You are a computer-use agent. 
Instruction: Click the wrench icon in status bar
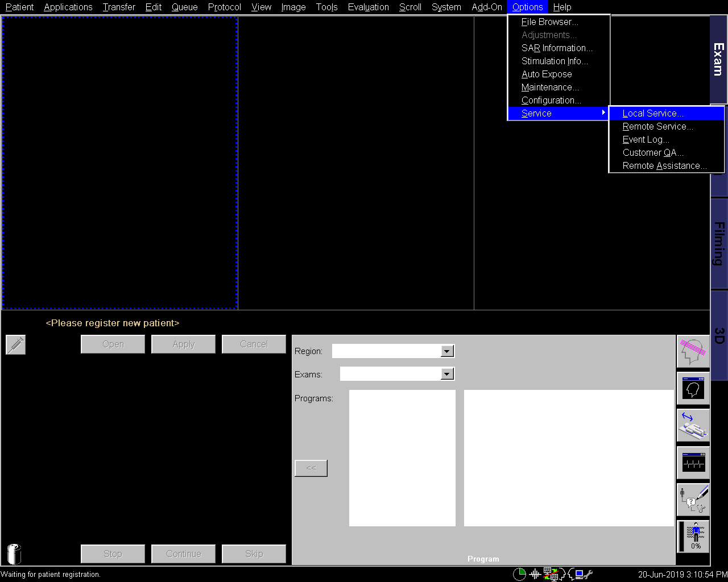(x=588, y=574)
